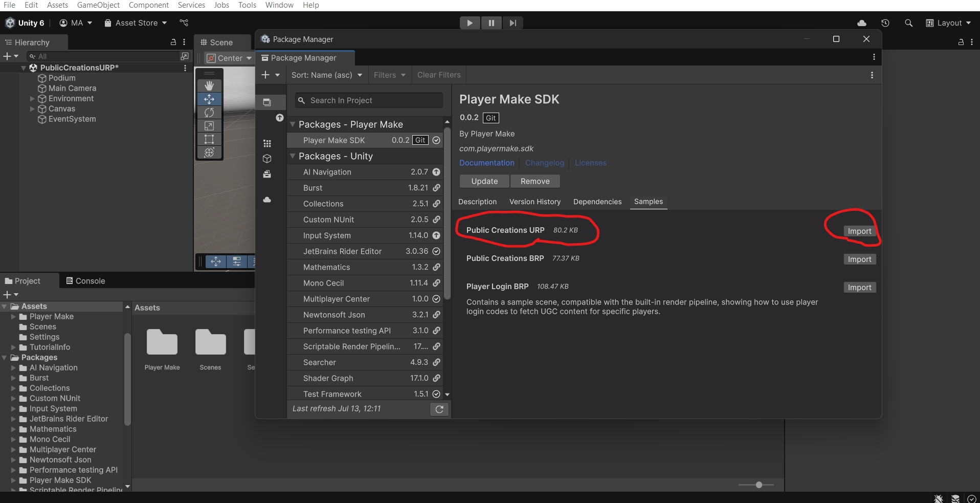Toggle the lock on the right-side panel
Viewport: 980px width, 503px height.
coord(961,42)
